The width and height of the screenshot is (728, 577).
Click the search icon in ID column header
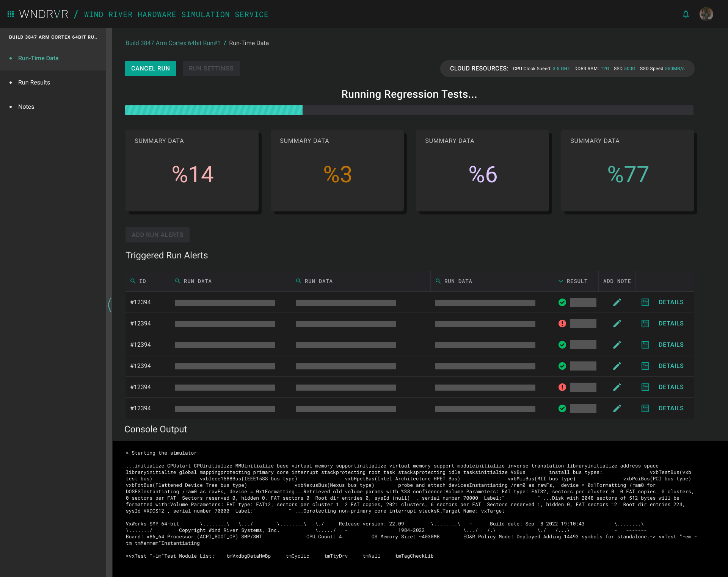click(133, 281)
